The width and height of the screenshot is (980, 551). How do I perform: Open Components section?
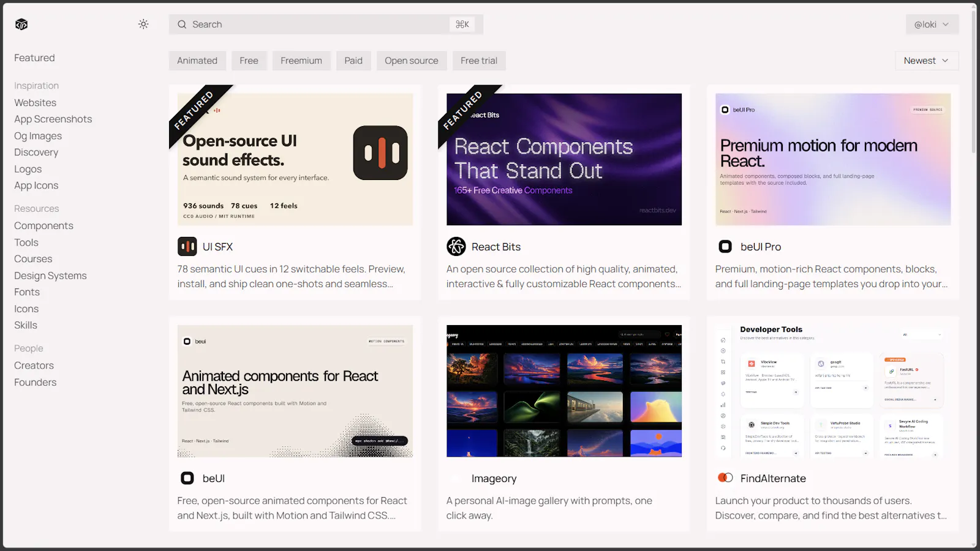click(43, 226)
